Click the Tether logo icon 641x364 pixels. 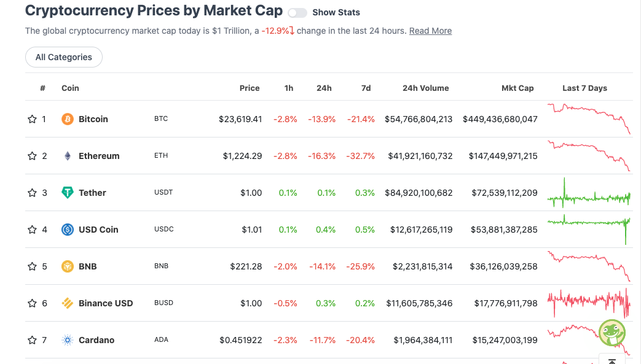(68, 192)
